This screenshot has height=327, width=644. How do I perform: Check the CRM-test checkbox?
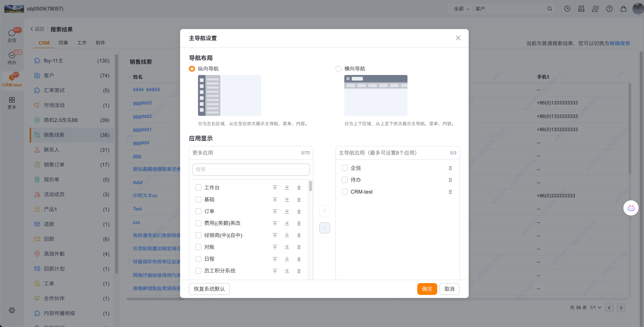click(345, 192)
